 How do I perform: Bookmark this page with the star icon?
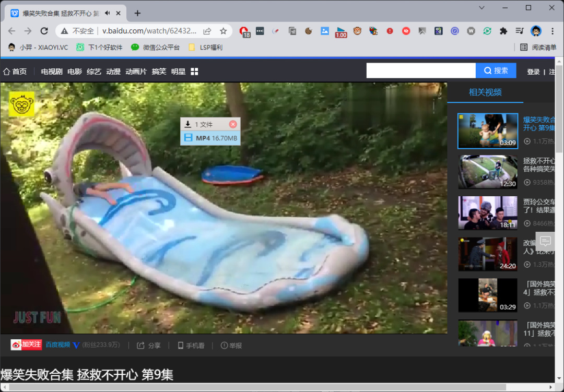coord(224,31)
